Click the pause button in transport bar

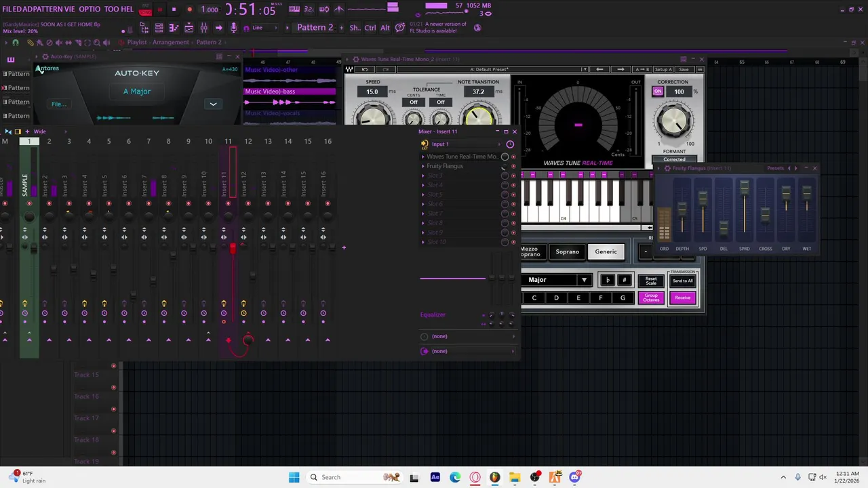[160, 9]
